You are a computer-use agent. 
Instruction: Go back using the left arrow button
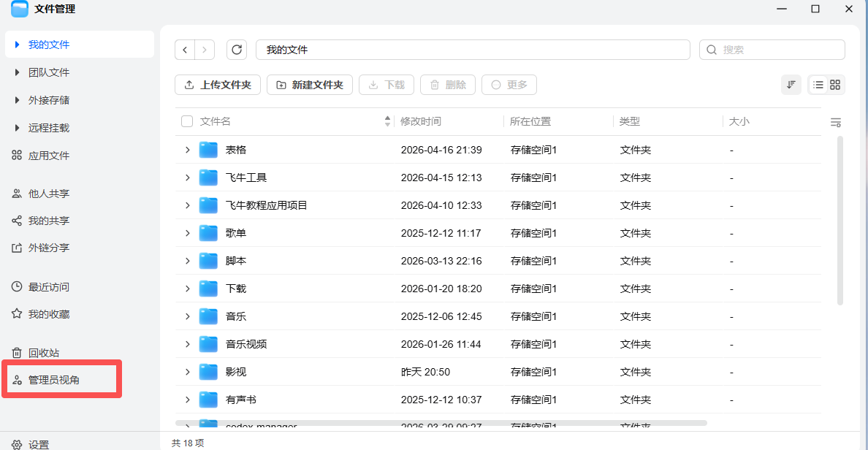point(186,50)
